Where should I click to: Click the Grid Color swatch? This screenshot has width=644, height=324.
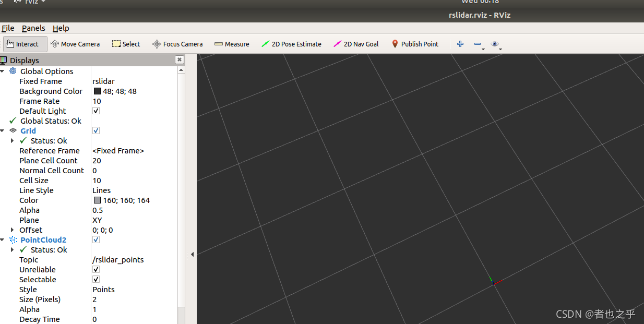(x=97, y=200)
